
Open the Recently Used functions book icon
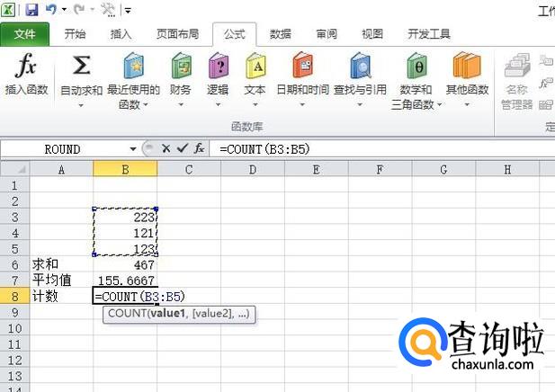pos(133,66)
